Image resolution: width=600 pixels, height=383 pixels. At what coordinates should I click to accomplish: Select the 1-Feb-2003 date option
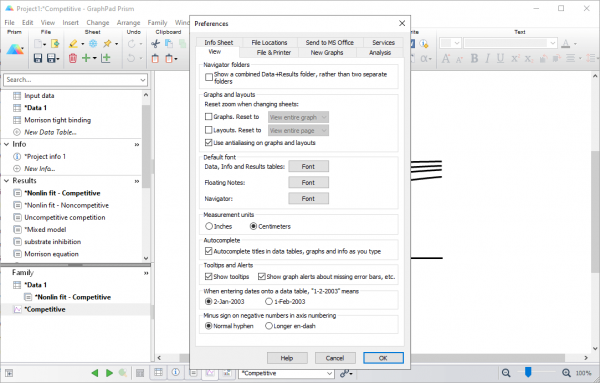(x=269, y=302)
